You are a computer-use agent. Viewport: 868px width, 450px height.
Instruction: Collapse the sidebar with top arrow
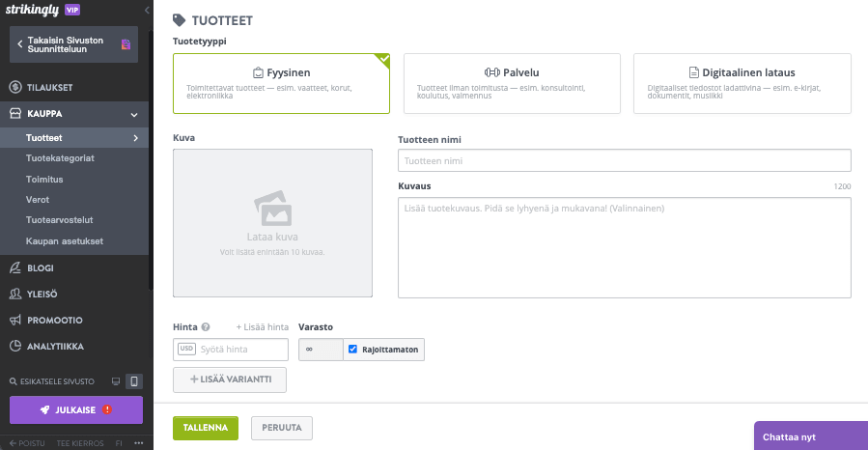(x=147, y=10)
